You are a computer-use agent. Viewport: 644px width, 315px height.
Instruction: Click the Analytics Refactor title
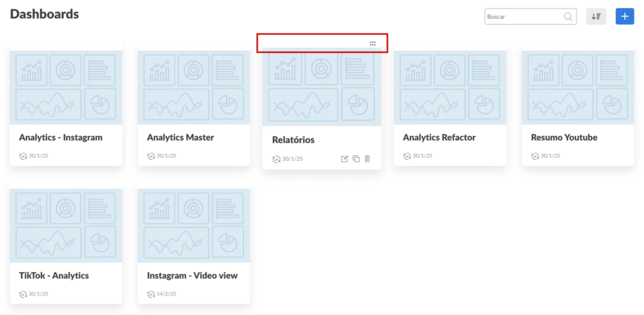(439, 137)
